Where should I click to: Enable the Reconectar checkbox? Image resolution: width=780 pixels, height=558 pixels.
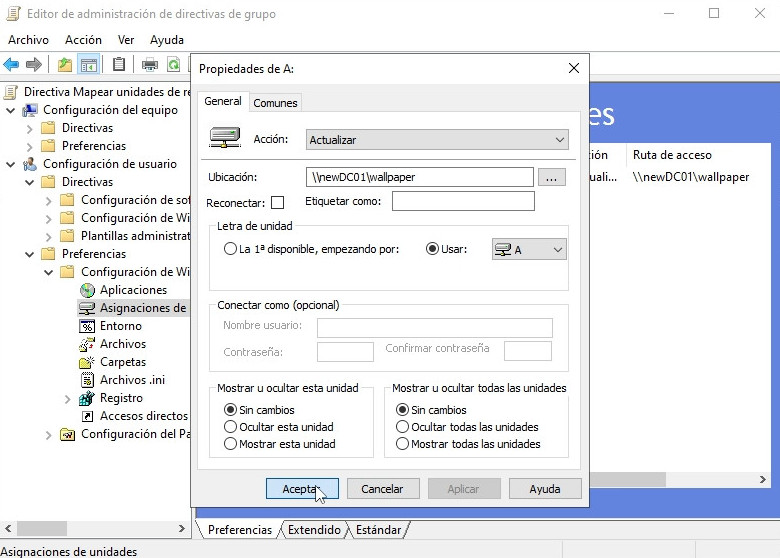point(278,203)
